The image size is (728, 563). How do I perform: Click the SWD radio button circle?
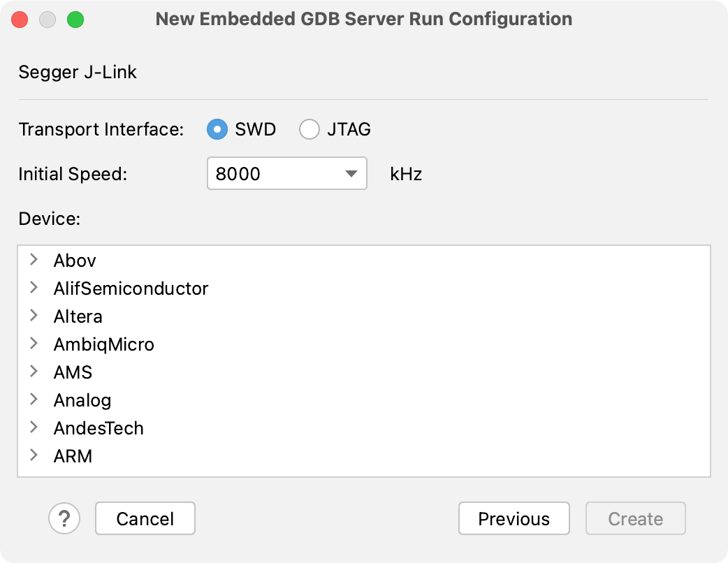click(217, 129)
